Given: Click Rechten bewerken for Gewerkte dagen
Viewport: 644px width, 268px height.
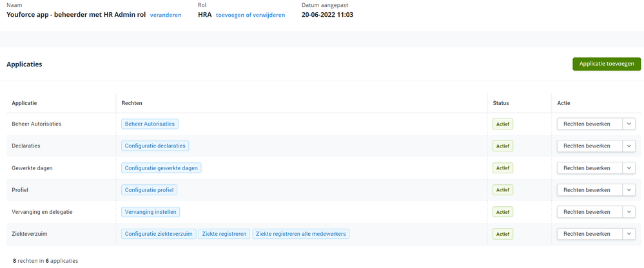Looking at the screenshot, I should [590, 168].
